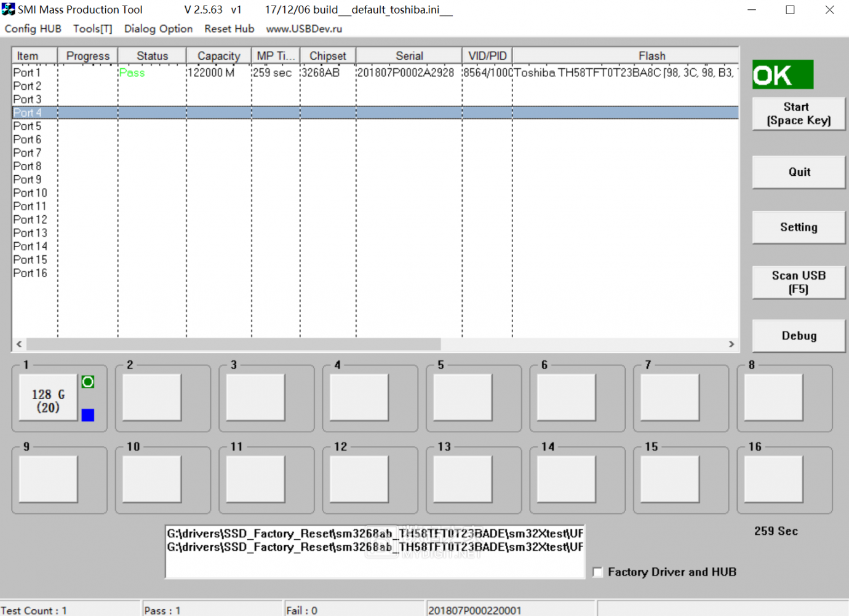Select the empty slot 9 box
Screen dimensions: 849x616
(x=48, y=479)
